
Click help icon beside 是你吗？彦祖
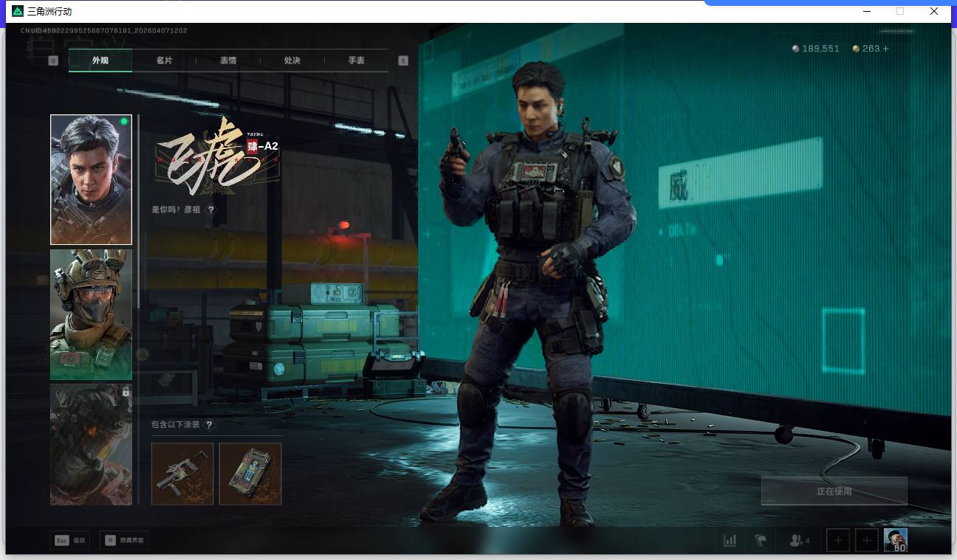211,210
